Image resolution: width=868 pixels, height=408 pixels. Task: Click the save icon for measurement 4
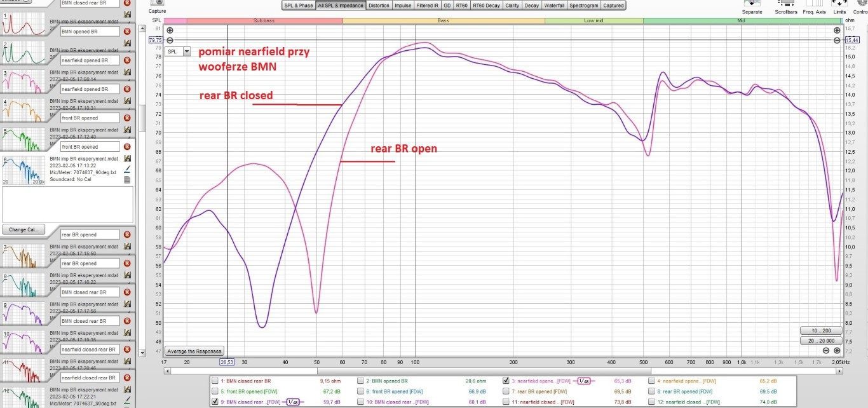[127, 100]
